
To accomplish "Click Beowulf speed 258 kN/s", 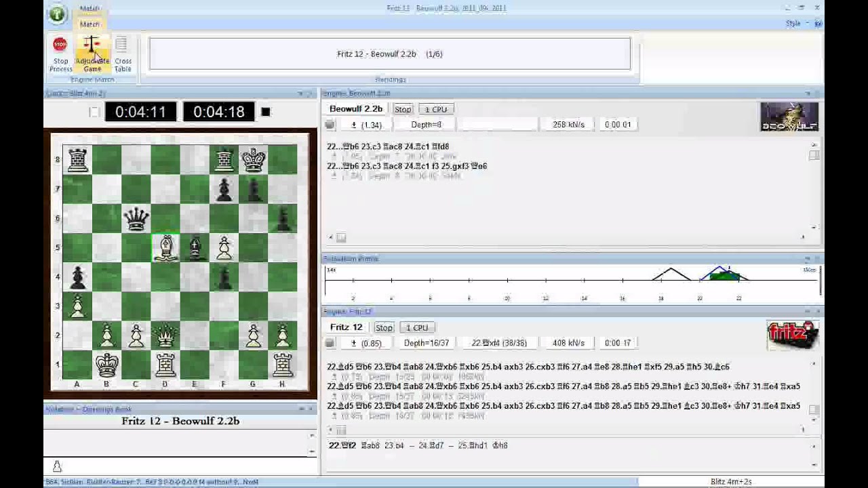I will coord(568,125).
